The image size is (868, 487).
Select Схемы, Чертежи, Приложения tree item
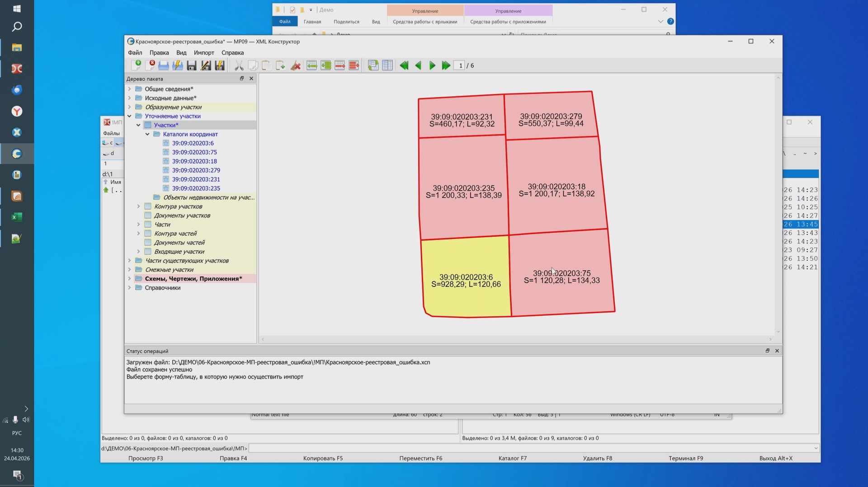tap(193, 279)
